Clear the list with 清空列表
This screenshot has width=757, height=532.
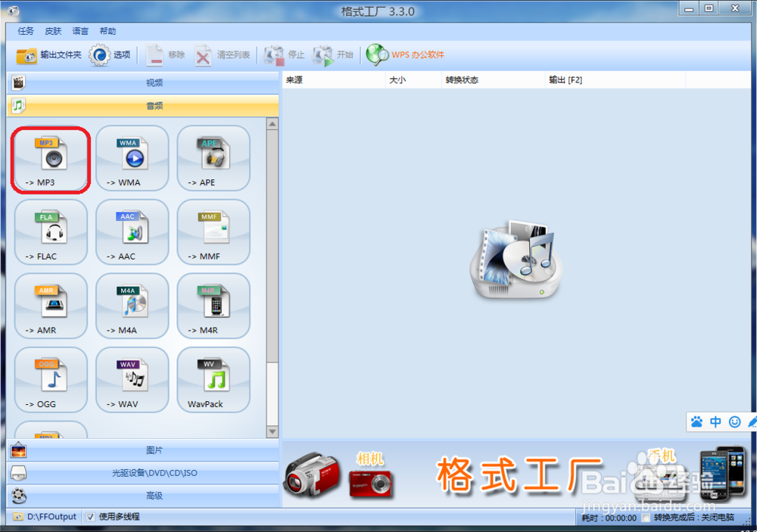(x=223, y=55)
